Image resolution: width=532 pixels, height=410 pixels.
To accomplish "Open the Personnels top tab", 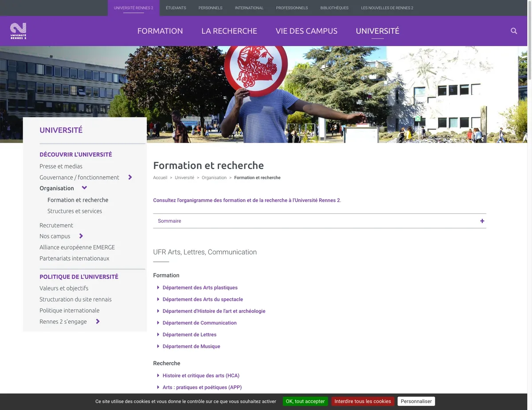I will coord(211,8).
